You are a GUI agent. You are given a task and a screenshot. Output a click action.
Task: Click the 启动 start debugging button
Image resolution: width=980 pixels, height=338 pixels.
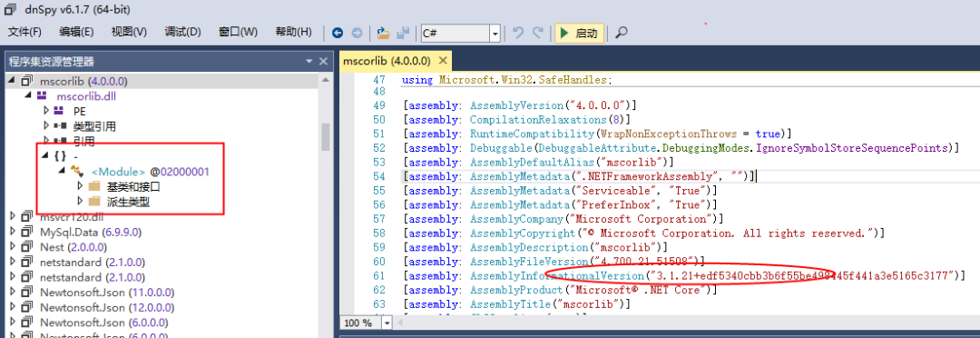[579, 34]
